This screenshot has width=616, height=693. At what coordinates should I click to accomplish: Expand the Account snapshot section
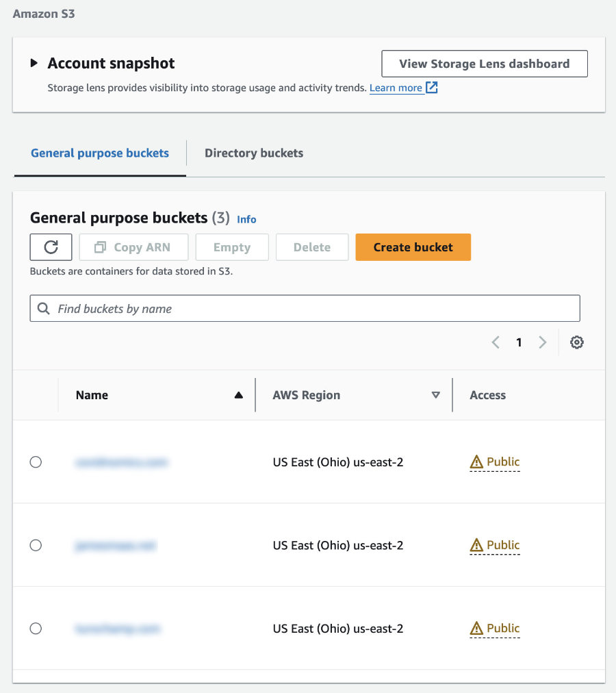[x=34, y=63]
